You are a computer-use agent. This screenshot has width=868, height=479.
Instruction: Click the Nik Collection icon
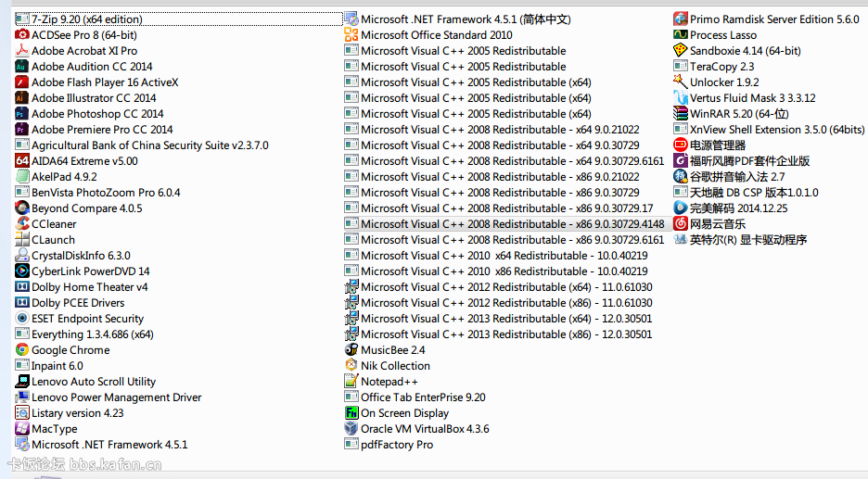pyautogui.click(x=351, y=366)
